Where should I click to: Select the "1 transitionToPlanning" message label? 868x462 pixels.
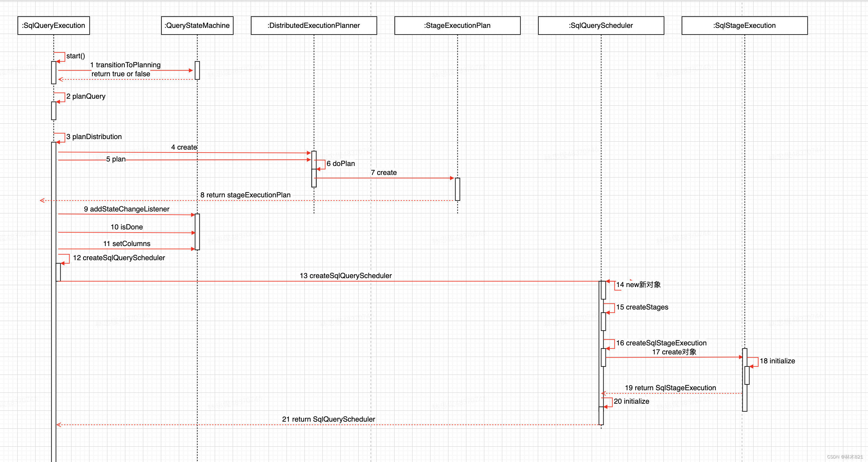125,65
